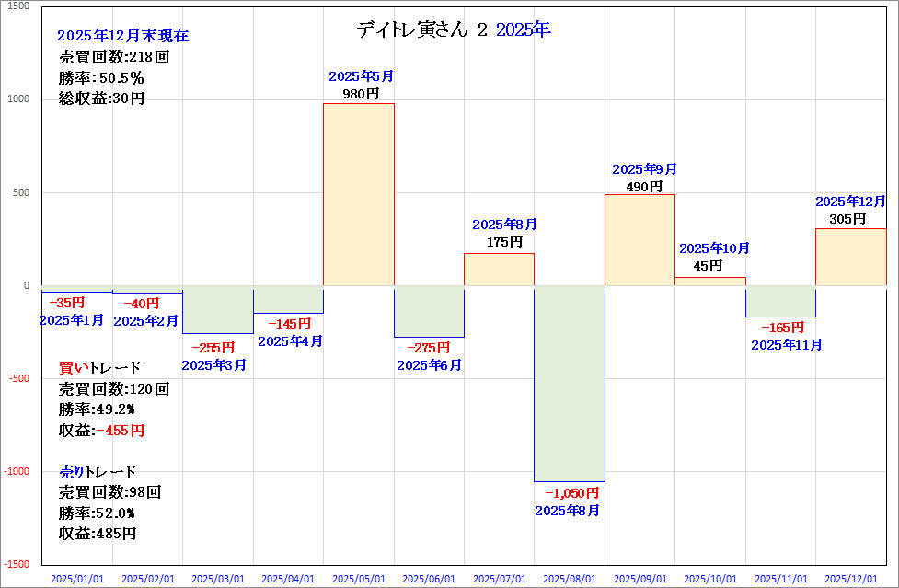
Task: Click the chart title デイトレ寅さん-2-2025年
Action: (x=453, y=30)
